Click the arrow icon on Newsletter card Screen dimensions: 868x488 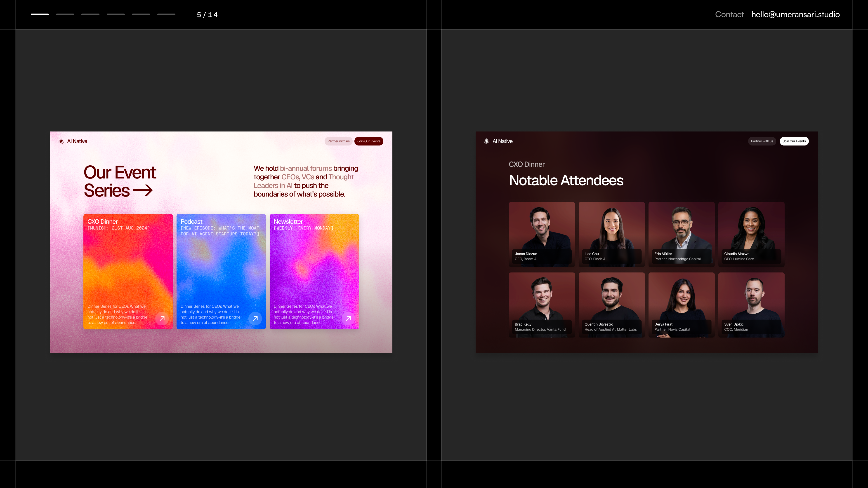348,318
